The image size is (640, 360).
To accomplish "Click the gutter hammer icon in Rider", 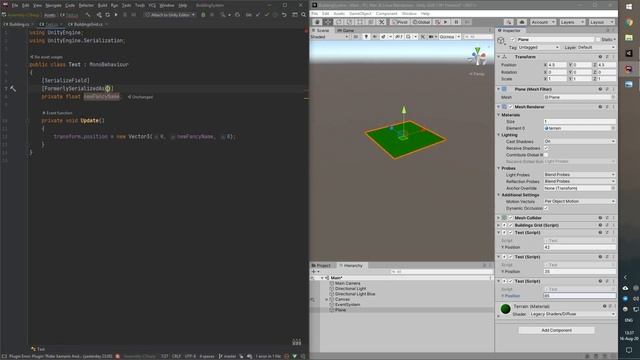I will (x=13, y=89).
